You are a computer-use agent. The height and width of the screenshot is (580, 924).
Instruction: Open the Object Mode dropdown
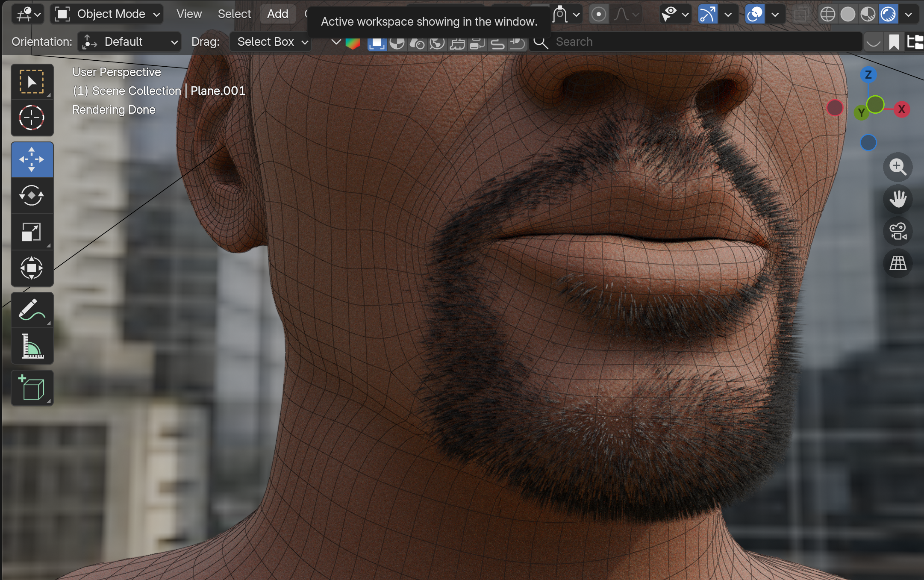point(107,14)
